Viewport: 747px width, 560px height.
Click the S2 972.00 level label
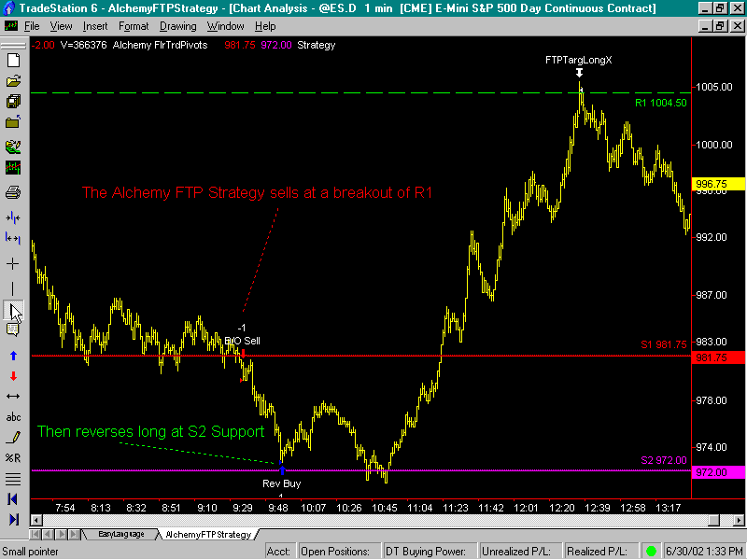[x=664, y=460]
